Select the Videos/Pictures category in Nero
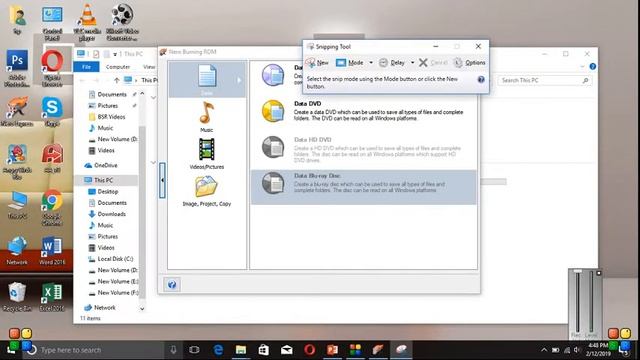The width and height of the screenshot is (640, 360). click(x=207, y=153)
